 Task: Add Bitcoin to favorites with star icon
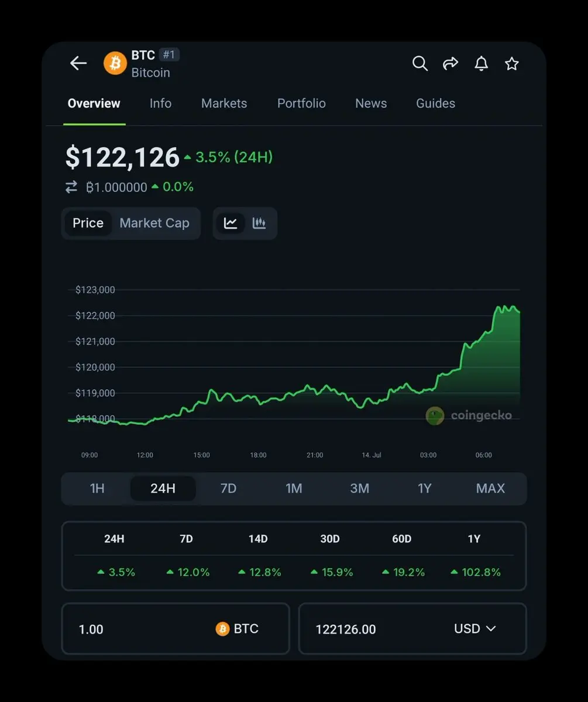tap(512, 63)
